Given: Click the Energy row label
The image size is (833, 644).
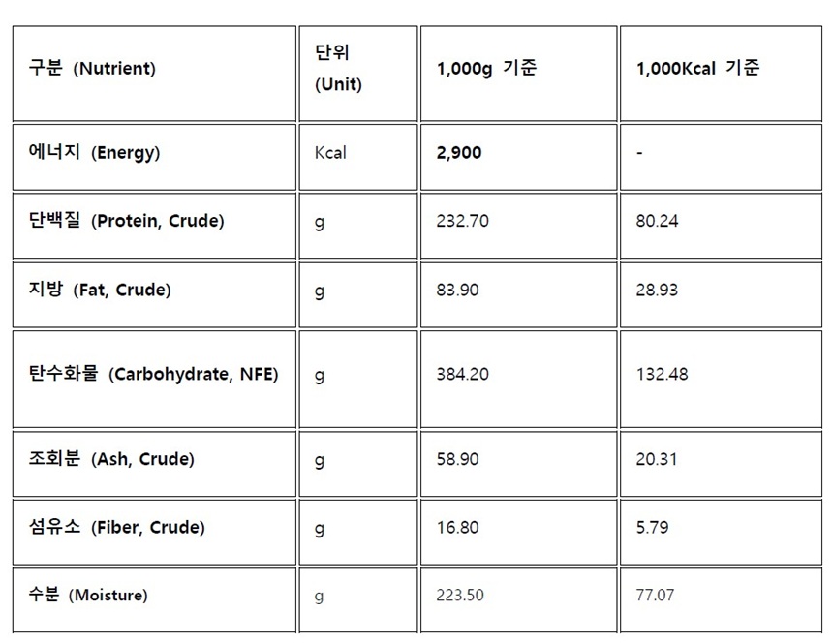Looking at the screenshot, I should pyautogui.click(x=95, y=153).
